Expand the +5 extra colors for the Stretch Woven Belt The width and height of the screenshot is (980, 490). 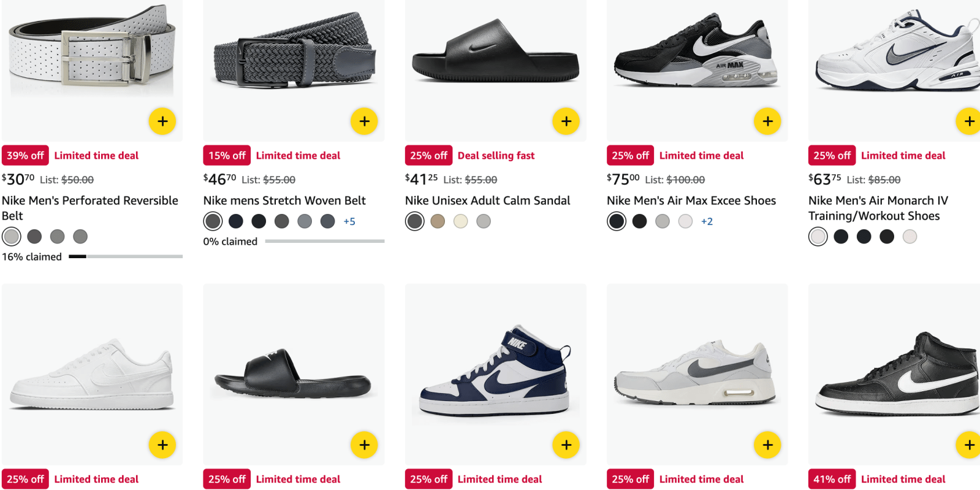[x=349, y=221]
